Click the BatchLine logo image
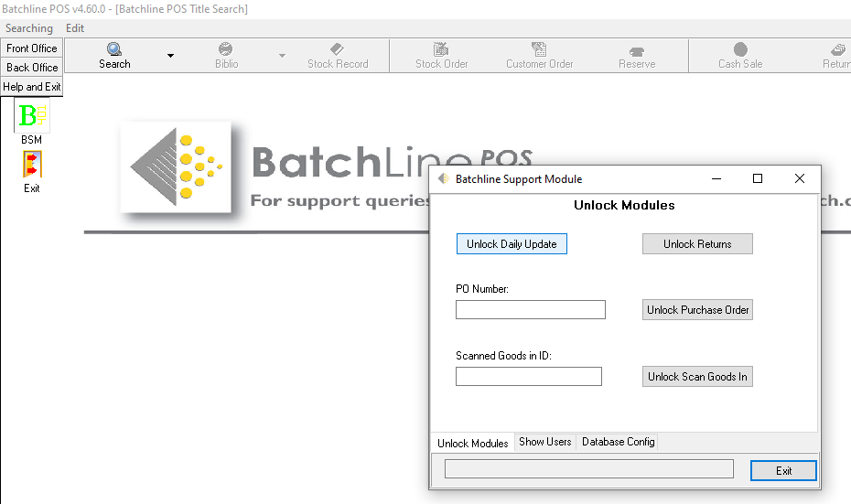The height and width of the screenshot is (504, 851). pyautogui.click(x=176, y=167)
